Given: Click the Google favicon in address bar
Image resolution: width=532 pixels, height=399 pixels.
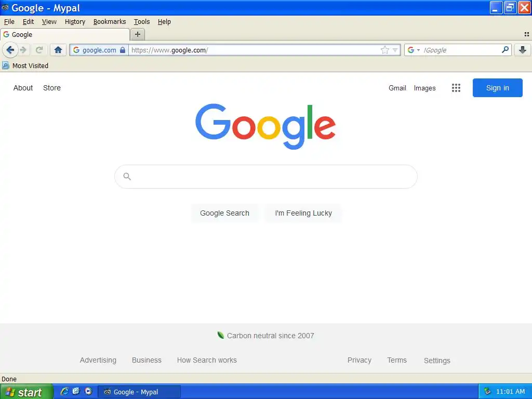Looking at the screenshot, I should (x=76, y=50).
